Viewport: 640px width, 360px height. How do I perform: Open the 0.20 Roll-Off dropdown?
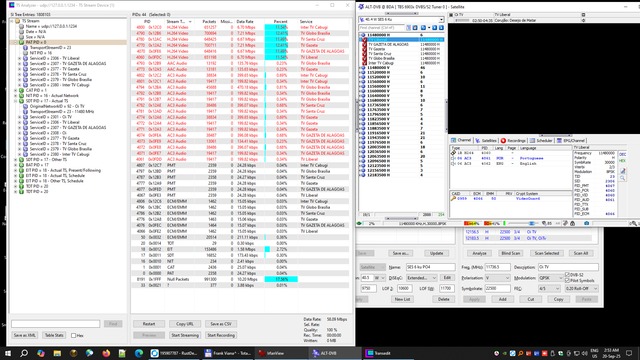582,288
